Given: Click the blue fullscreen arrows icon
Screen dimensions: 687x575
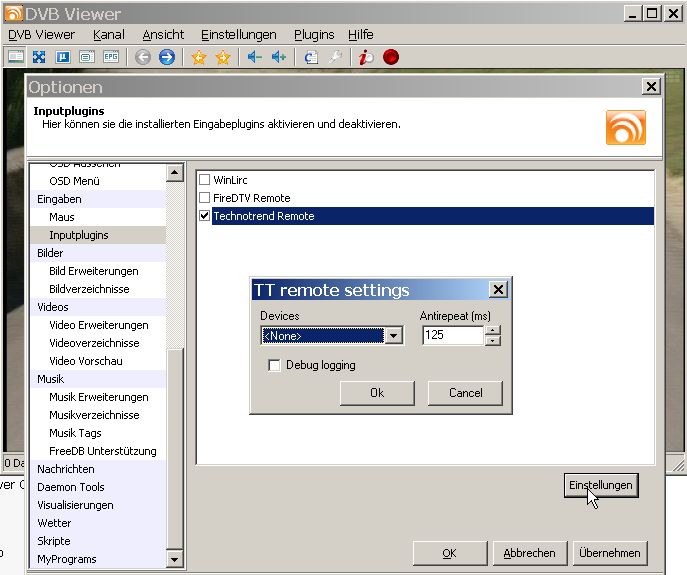Looking at the screenshot, I should point(39,57).
